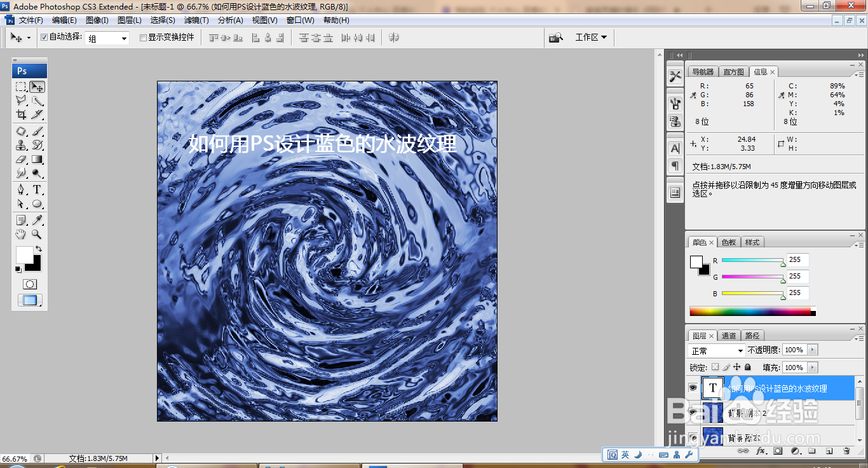Screen dimensions: 868x468
Task: Toggle lock position icon
Action: [737, 367]
